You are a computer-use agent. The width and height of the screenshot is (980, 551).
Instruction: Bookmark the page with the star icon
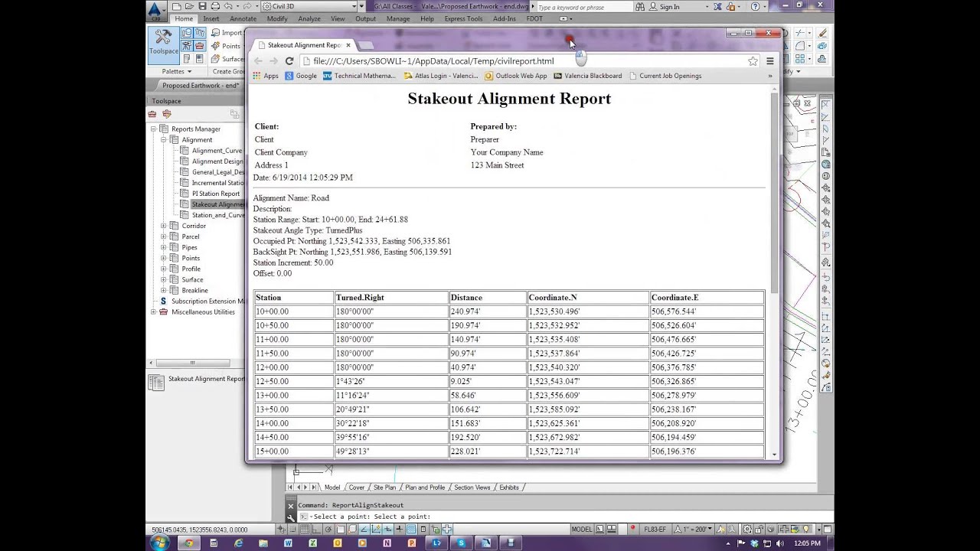click(753, 61)
